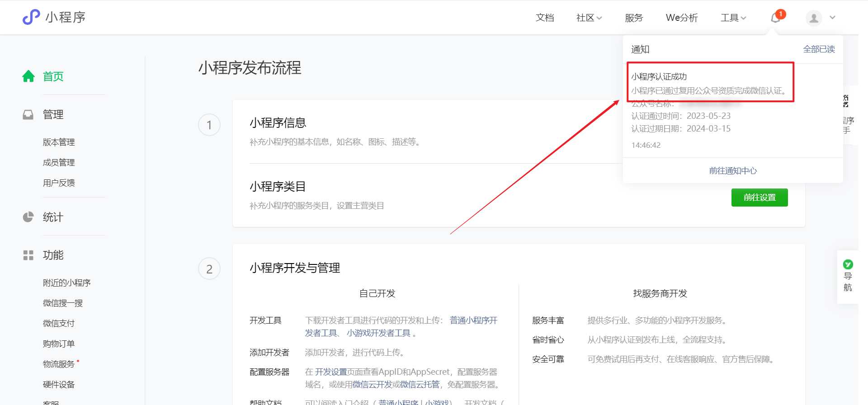Viewport: 868px width, 405px height.
Task: Open 硬件设备 in sidebar
Action: coord(59,384)
